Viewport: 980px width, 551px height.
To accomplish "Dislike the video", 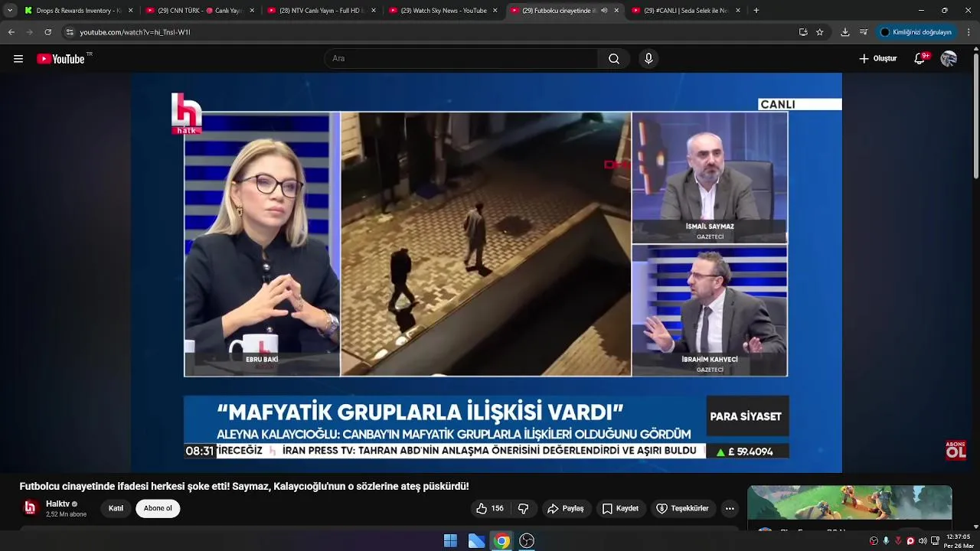I will tap(524, 509).
